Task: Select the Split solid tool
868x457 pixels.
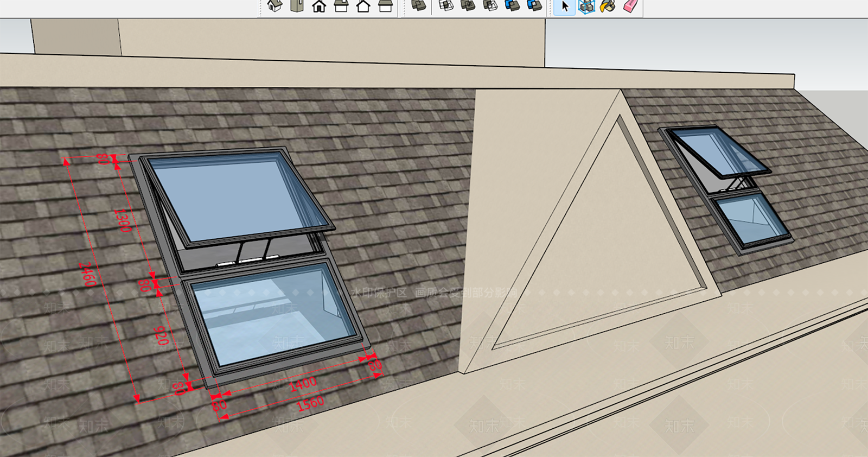Action: [x=534, y=6]
